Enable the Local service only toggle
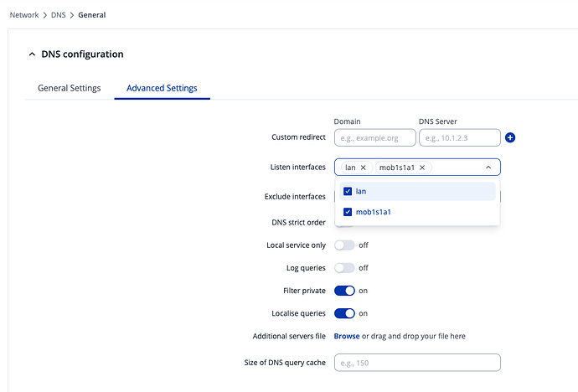 coord(344,245)
